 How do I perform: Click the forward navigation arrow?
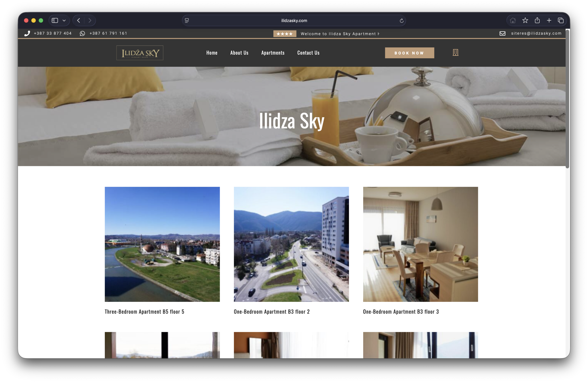point(90,20)
